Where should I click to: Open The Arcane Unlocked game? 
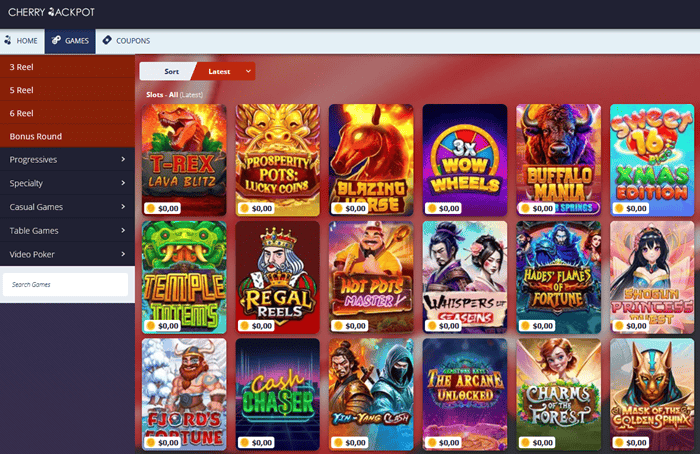[x=465, y=394]
